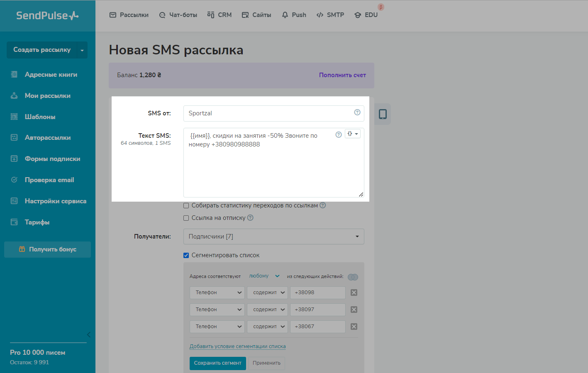588x373 pixels.
Task: Click the mobile phone preview icon
Action: tap(383, 114)
